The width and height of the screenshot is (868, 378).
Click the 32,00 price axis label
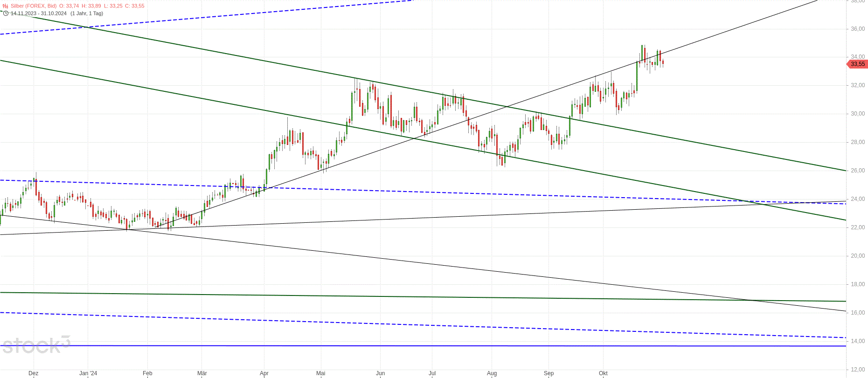(x=858, y=85)
